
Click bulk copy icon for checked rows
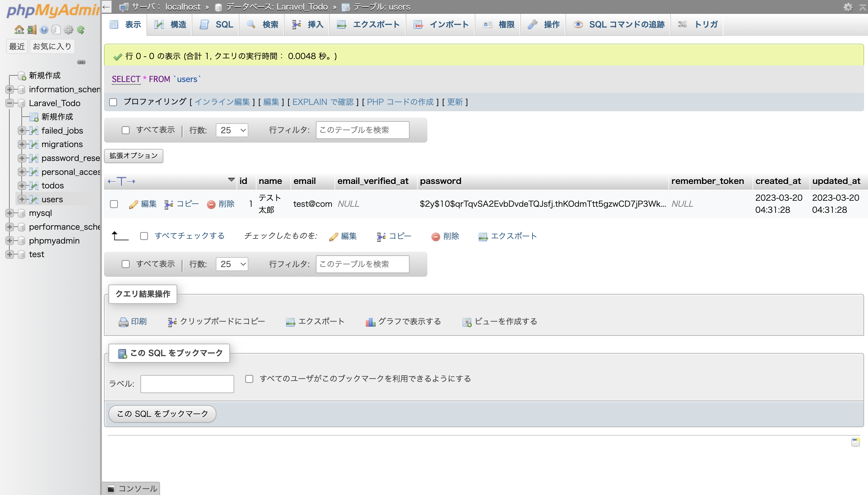pos(381,237)
